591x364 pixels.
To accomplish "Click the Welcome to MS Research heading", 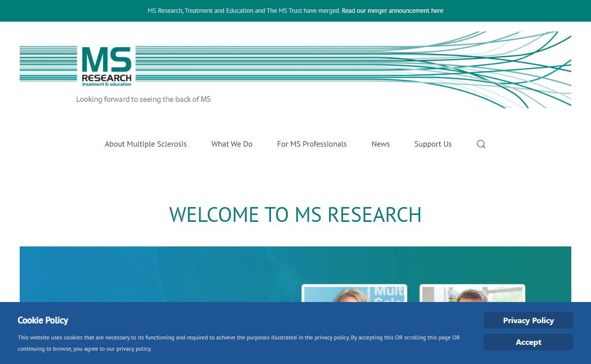I will point(295,215).
